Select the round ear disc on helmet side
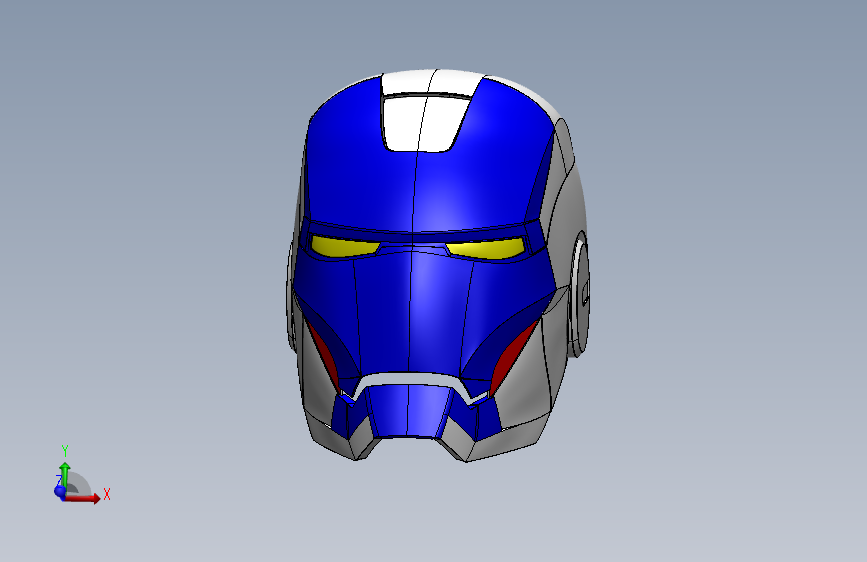This screenshot has height=562, width=867. 580,294
